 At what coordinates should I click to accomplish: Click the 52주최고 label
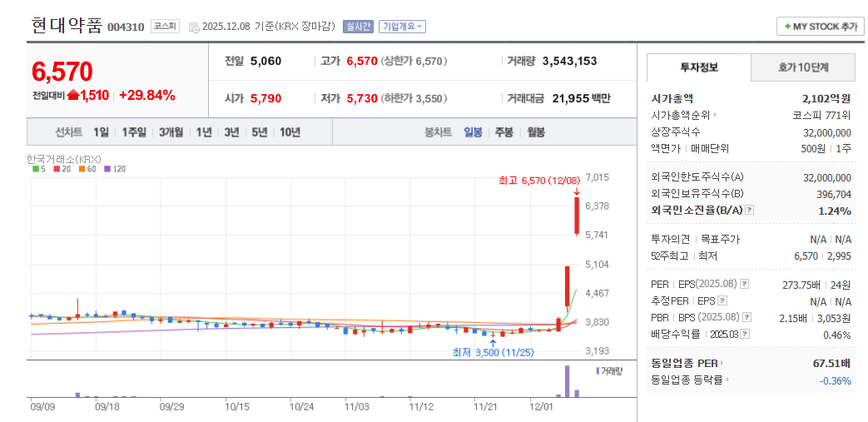point(670,256)
